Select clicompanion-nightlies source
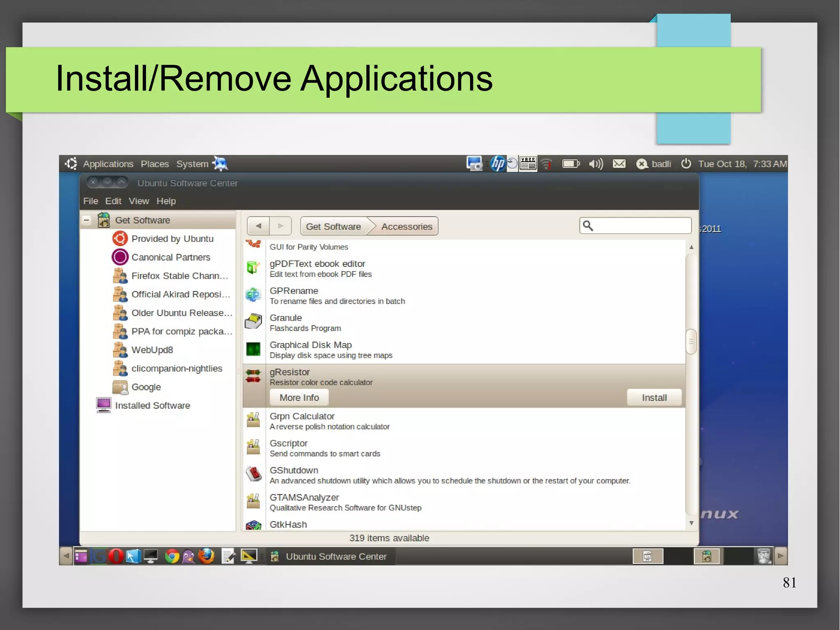The height and width of the screenshot is (630, 840). [x=177, y=368]
